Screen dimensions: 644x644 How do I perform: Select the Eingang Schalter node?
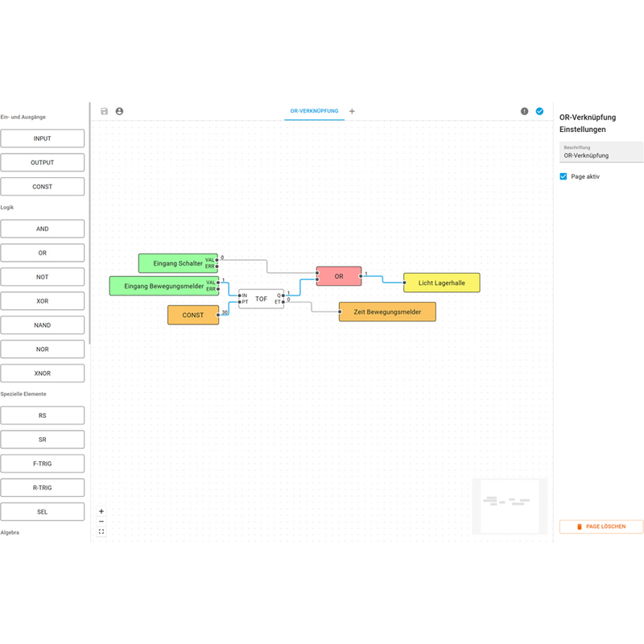178,263
